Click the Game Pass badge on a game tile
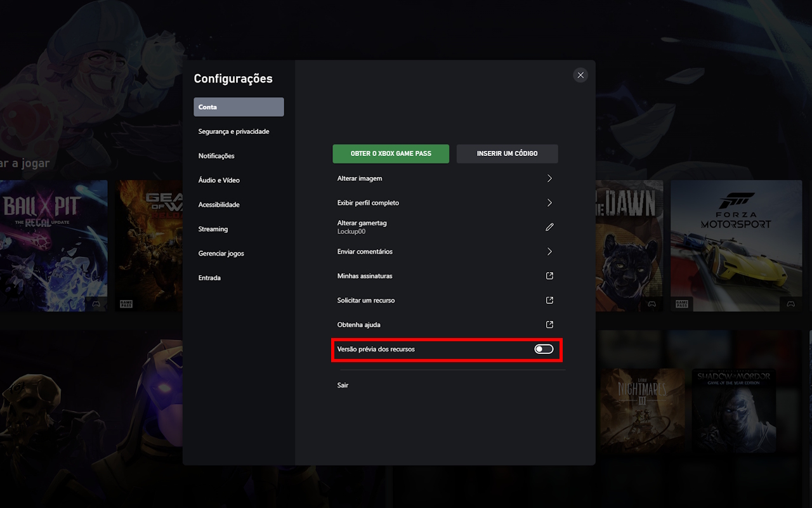The width and height of the screenshot is (812, 508). (x=682, y=304)
